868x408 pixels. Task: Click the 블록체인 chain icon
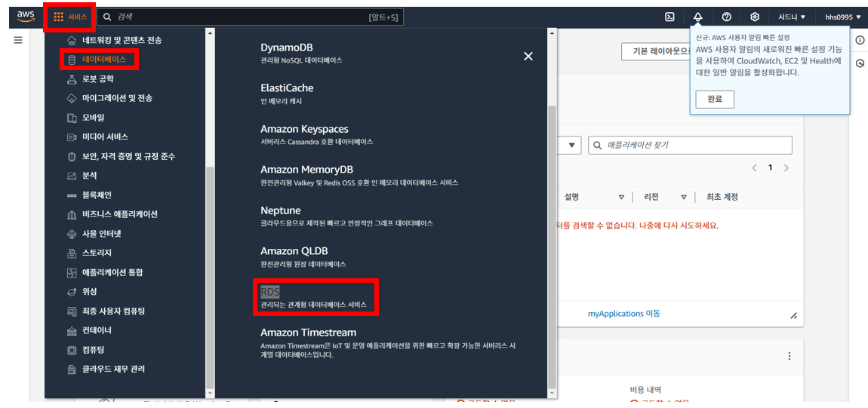click(x=72, y=195)
